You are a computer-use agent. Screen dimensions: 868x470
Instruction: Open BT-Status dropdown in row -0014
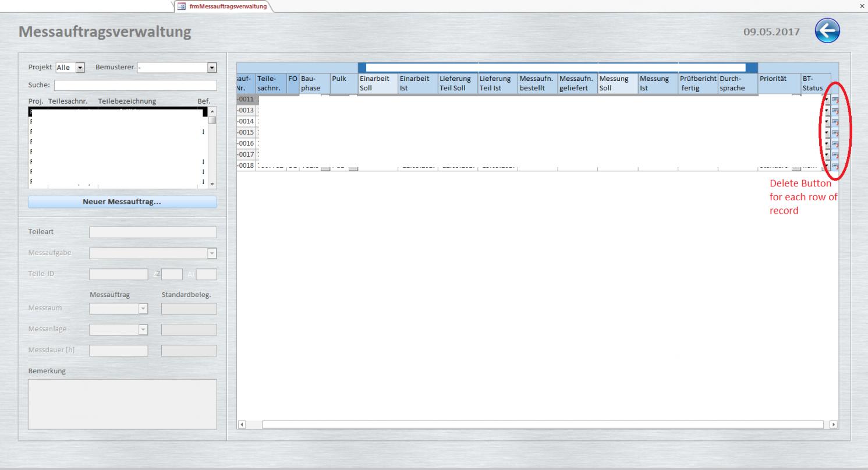click(x=827, y=122)
